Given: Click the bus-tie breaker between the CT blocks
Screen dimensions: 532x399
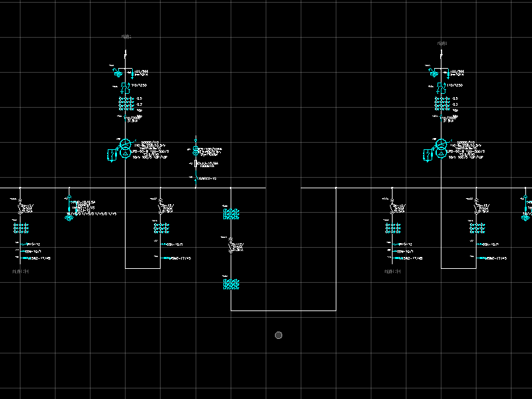Looking at the screenshot, I should [x=231, y=247].
